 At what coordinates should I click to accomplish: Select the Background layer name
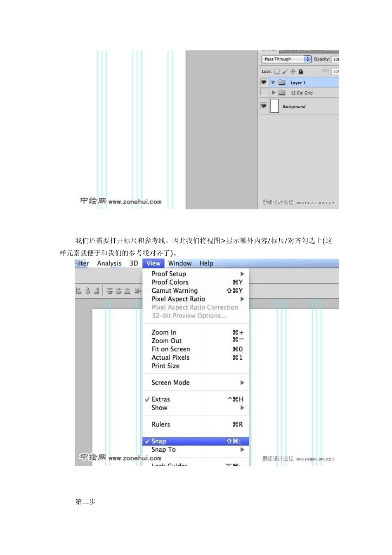tap(294, 107)
